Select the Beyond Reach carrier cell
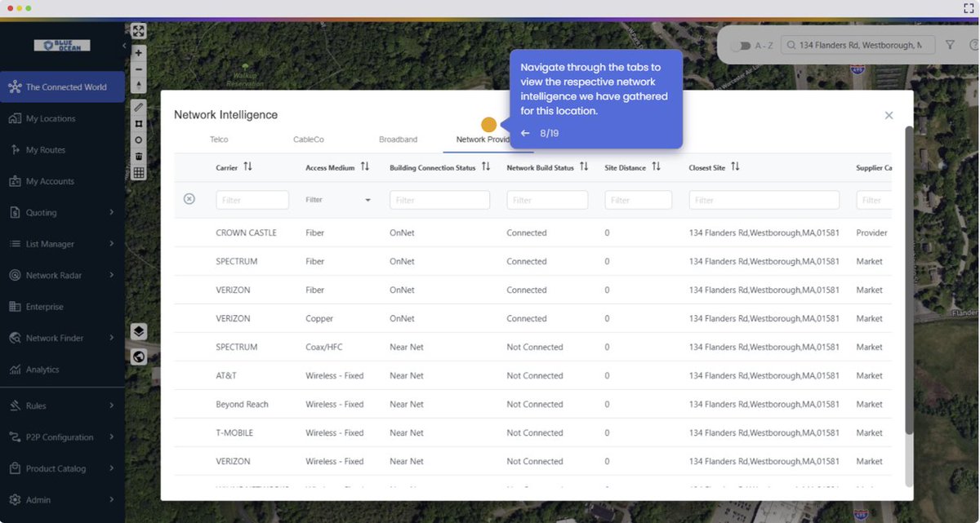 pyautogui.click(x=242, y=404)
